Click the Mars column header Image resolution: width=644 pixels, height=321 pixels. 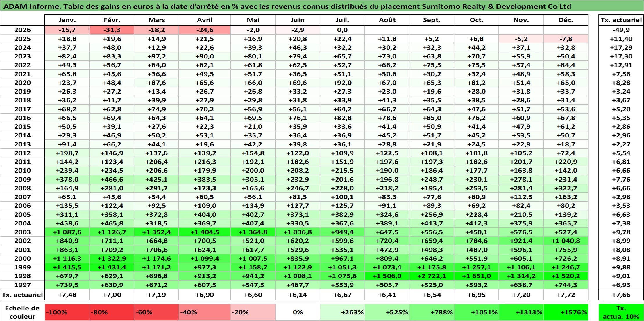click(x=157, y=20)
